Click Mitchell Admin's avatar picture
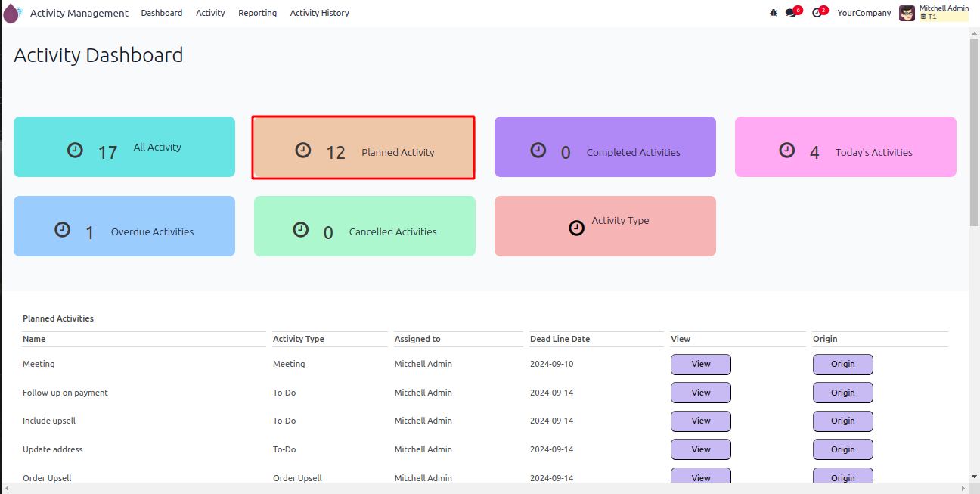 [907, 13]
